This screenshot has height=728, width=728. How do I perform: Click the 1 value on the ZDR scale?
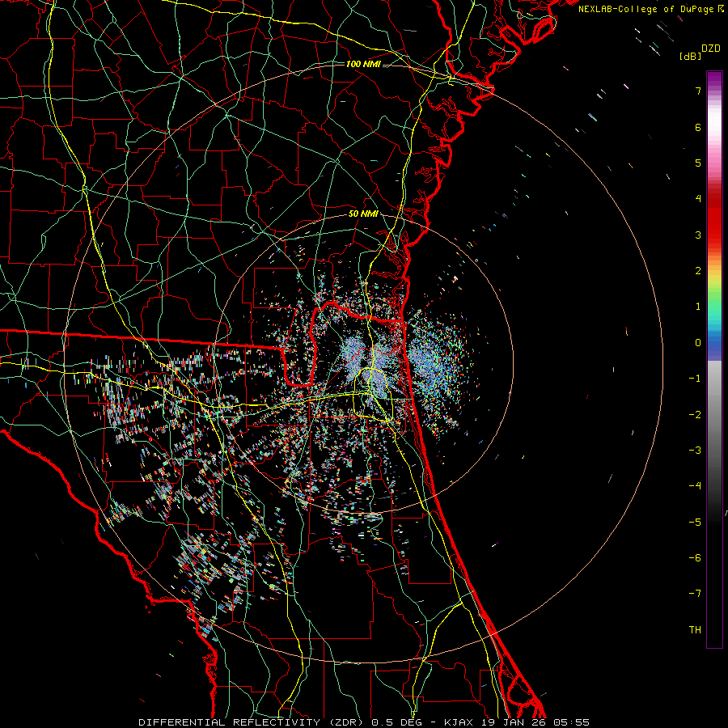pyautogui.click(x=698, y=307)
